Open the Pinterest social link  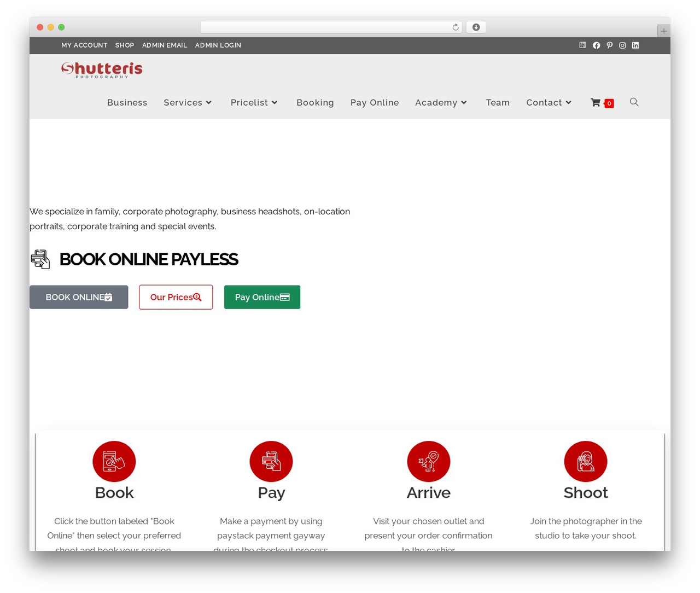(609, 45)
